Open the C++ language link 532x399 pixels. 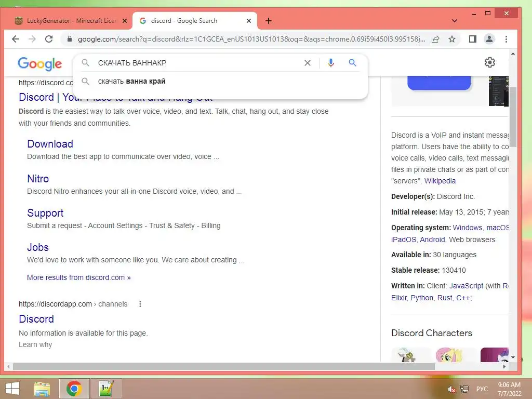463,298
